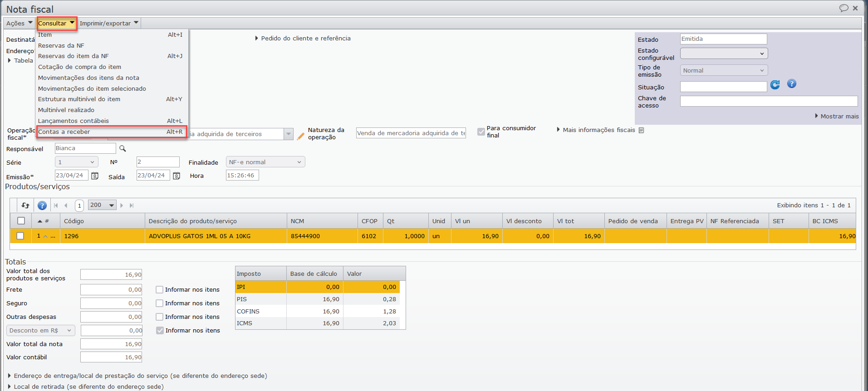Click Natureza da operação text field
Image resolution: width=868 pixels, height=391 pixels.
(x=411, y=133)
